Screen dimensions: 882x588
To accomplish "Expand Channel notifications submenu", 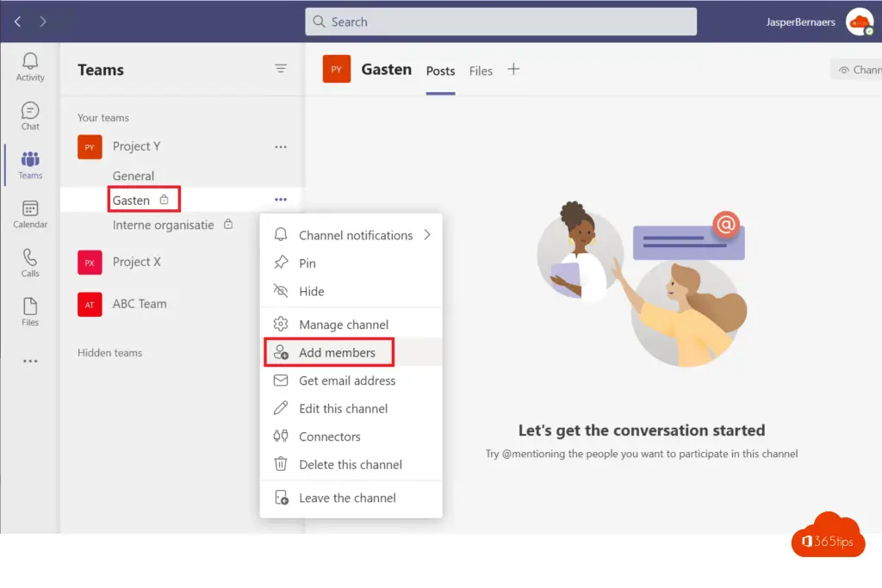I will click(355, 235).
